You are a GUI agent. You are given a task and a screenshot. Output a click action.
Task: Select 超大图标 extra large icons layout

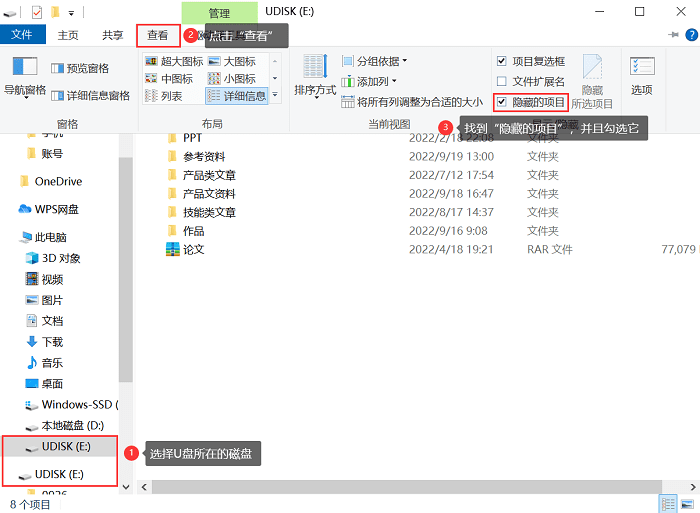(175, 61)
